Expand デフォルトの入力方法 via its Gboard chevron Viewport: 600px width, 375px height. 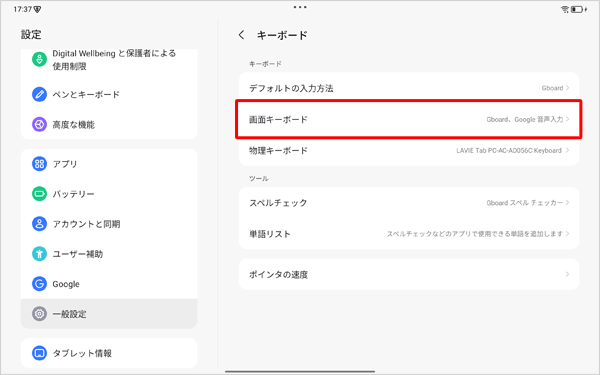[x=567, y=88]
